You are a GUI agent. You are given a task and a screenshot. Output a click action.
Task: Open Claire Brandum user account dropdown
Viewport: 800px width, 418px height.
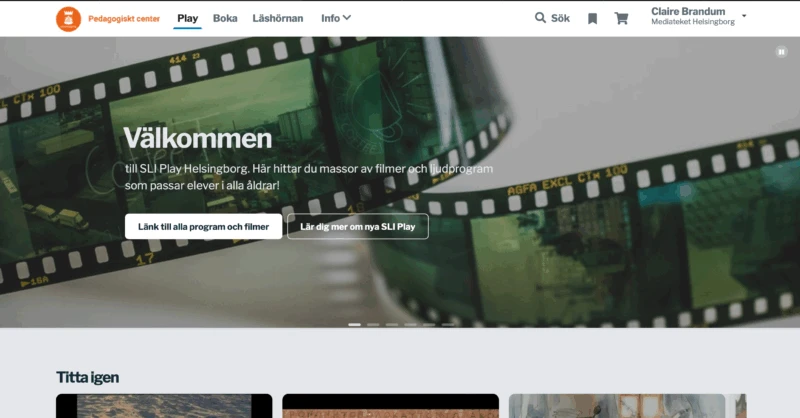pyautogui.click(x=698, y=16)
